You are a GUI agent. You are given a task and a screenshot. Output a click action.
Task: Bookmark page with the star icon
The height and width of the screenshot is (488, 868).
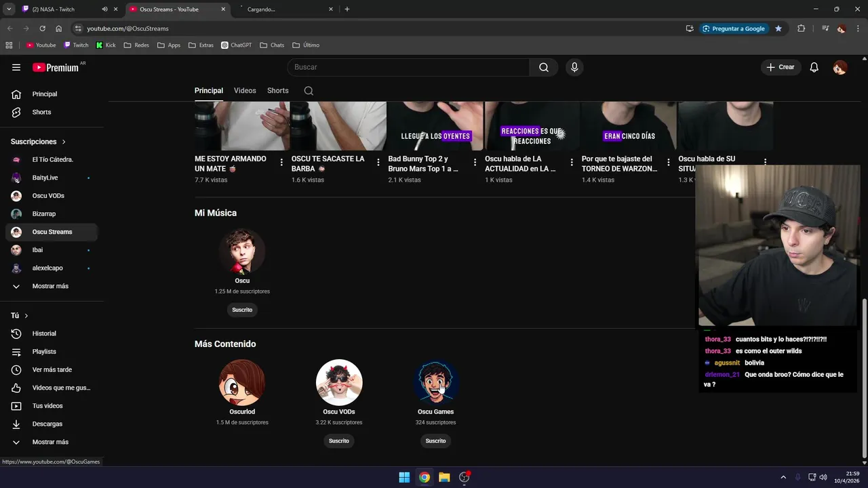coord(778,28)
